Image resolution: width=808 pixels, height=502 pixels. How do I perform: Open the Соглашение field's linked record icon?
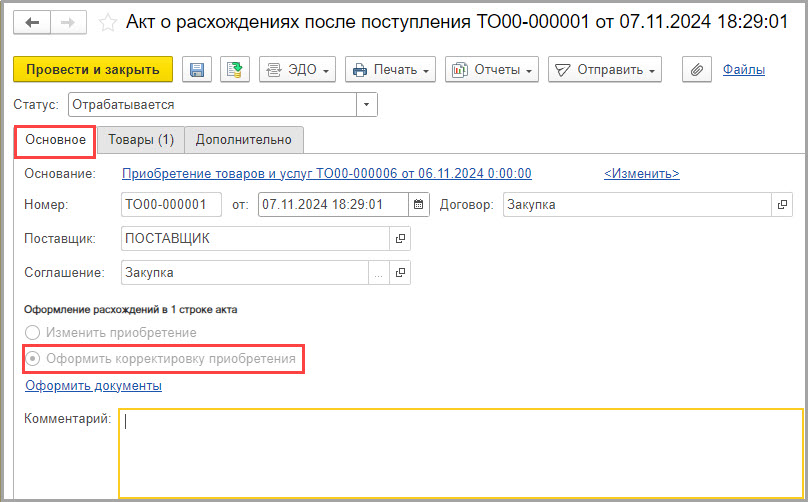coord(400,273)
